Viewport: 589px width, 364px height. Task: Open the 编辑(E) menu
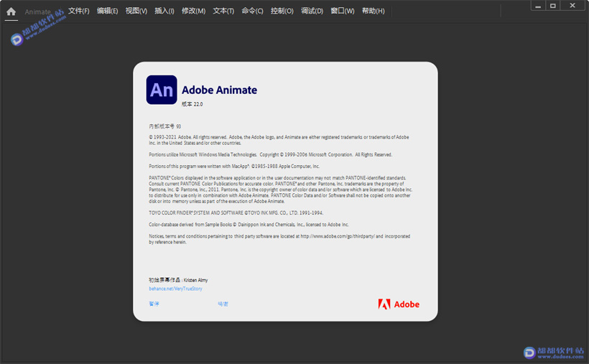pos(108,11)
